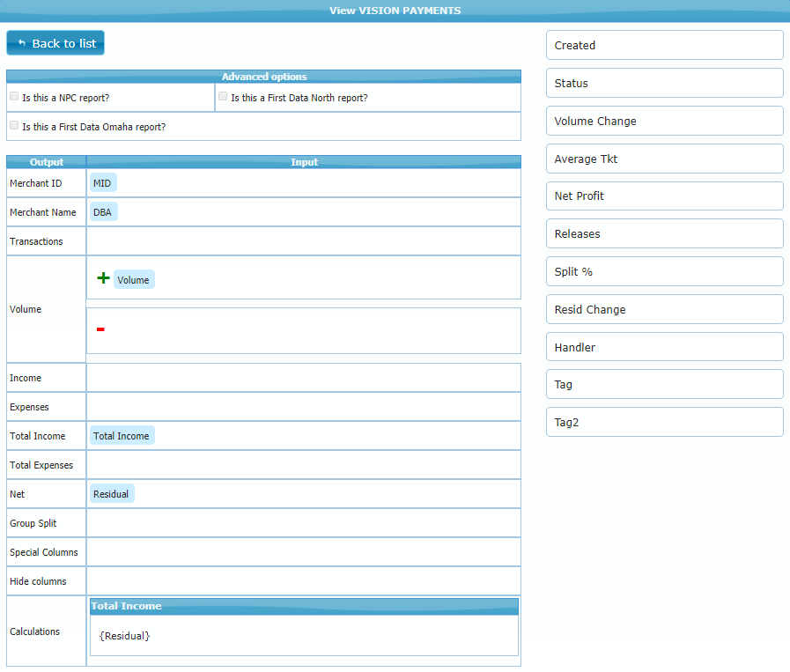790x672 pixels.
Task: Select the MID tag in Merchant ID row
Action: [x=102, y=183]
